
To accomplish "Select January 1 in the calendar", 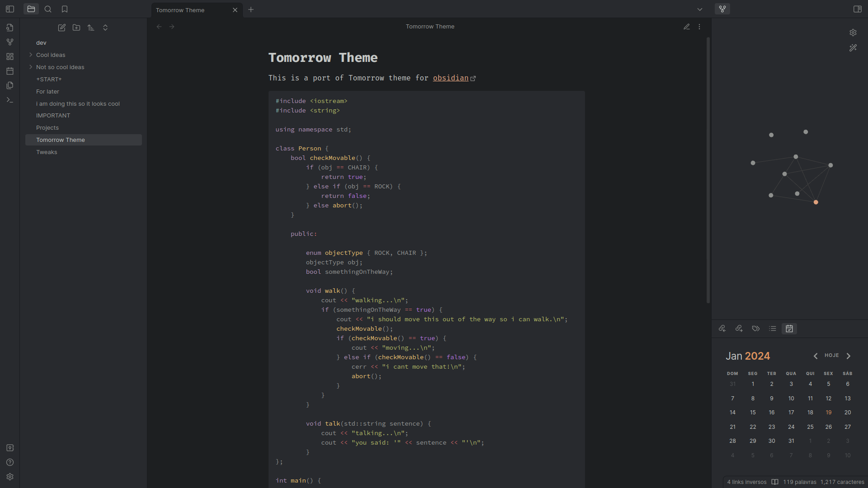I will (x=753, y=384).
